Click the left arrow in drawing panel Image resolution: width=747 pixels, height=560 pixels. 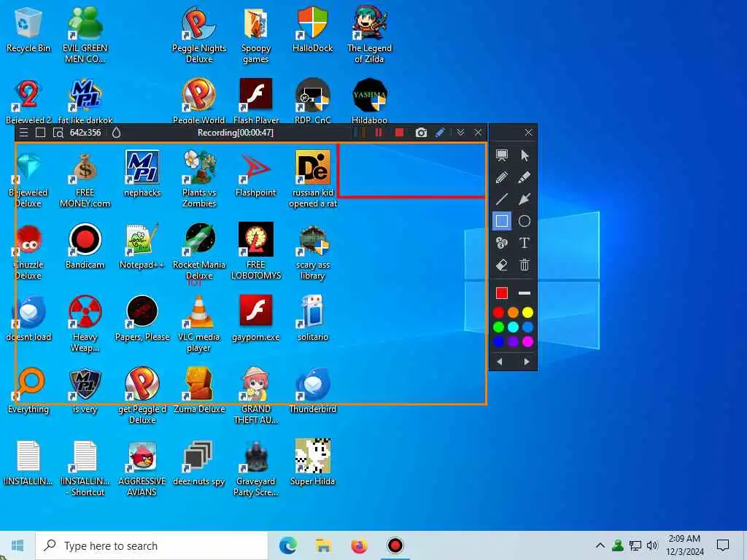[x=499, y=362]
